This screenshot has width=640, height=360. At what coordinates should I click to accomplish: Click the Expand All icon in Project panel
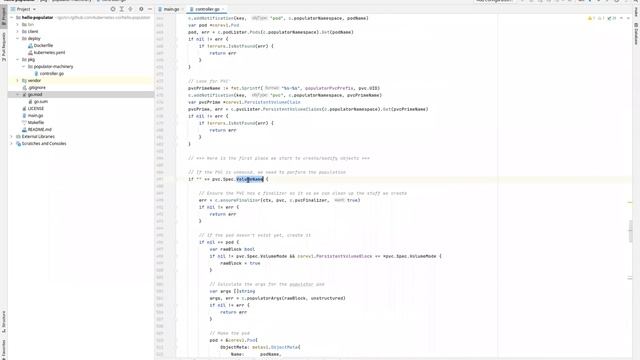(x=122, y=9)
